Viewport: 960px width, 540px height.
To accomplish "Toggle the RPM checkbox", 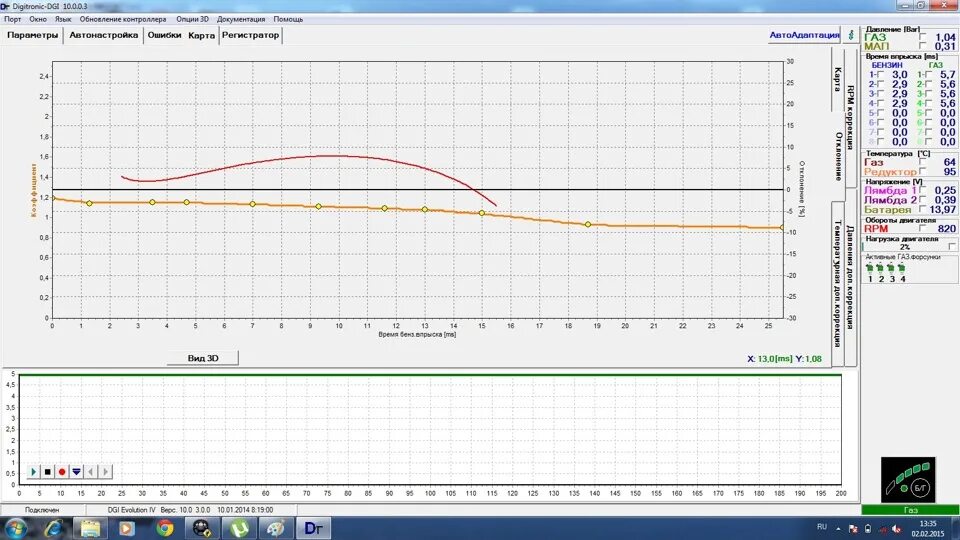I will 923,228.
